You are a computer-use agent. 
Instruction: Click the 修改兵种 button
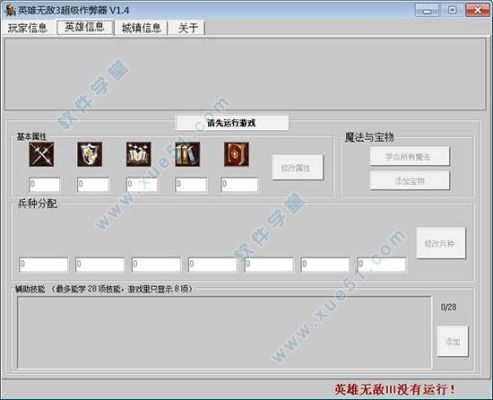(441, 243)
